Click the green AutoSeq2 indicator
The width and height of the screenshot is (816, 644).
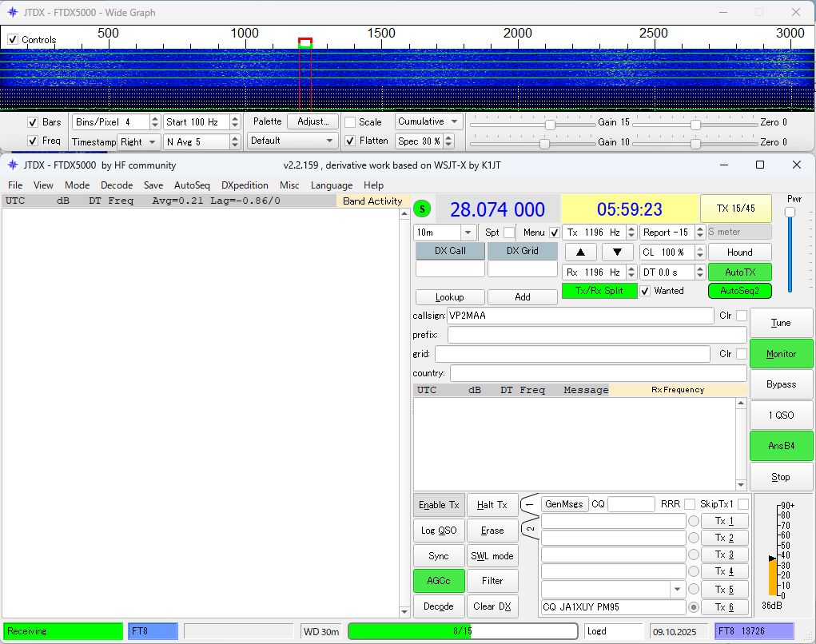pyautogui.click(x=739, y=291)
